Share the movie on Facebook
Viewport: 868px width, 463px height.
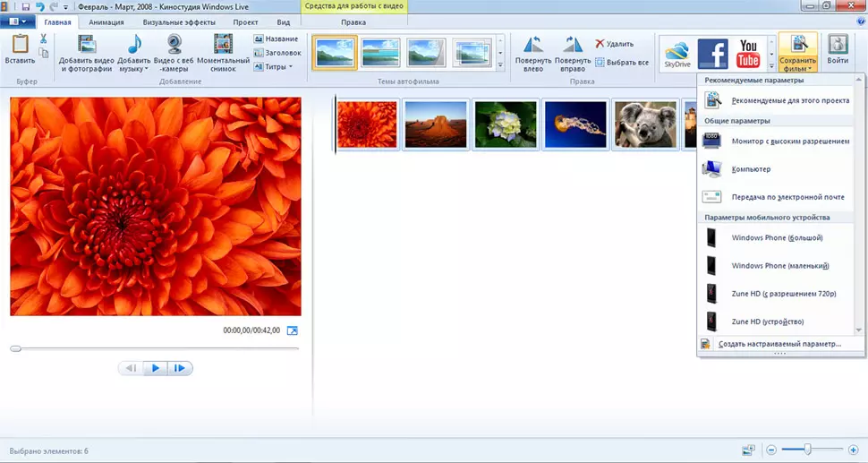[713, 53]
